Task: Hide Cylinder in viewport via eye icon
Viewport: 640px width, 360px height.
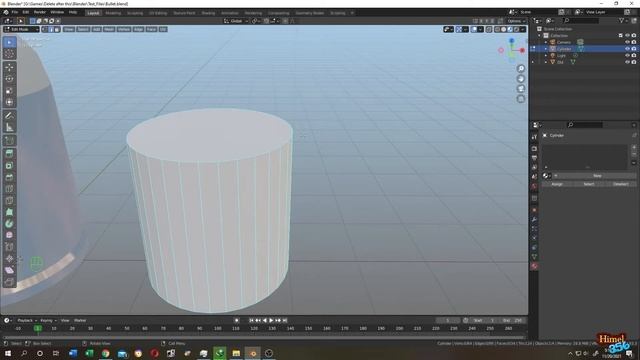Action: point(627,49)
